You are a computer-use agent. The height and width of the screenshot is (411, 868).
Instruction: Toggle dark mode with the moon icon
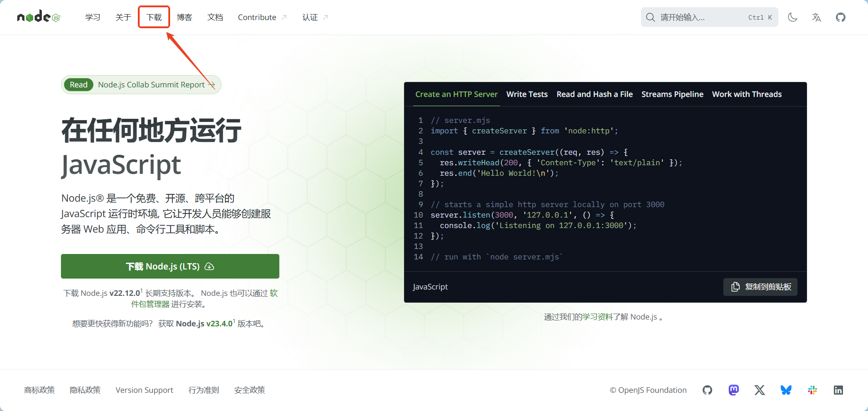pos(792,17)
